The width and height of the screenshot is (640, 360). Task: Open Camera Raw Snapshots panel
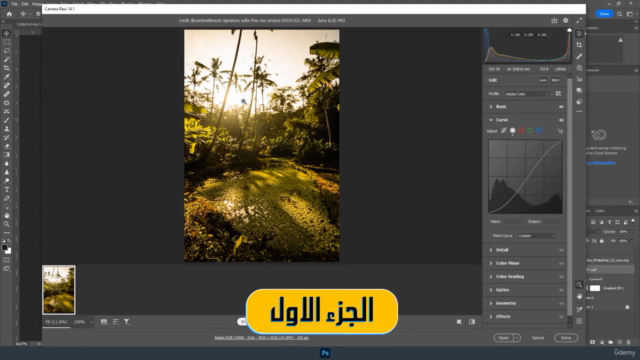click(579, 90)
